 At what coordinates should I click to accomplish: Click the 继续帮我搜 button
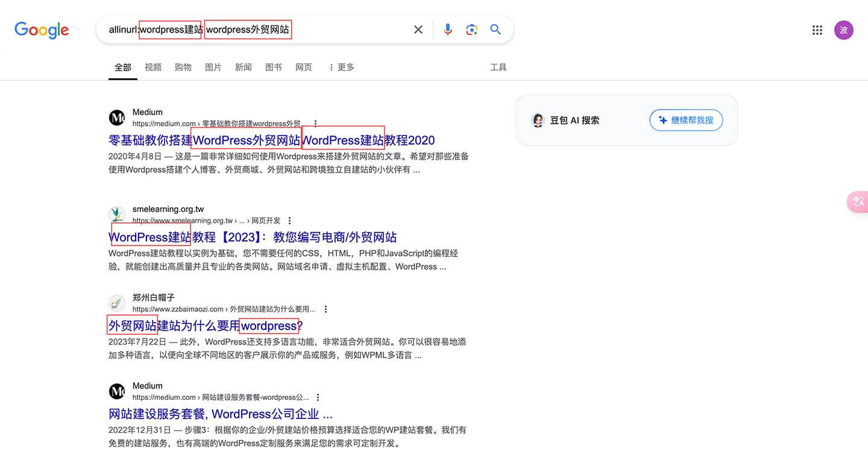(x=686, y=120)
